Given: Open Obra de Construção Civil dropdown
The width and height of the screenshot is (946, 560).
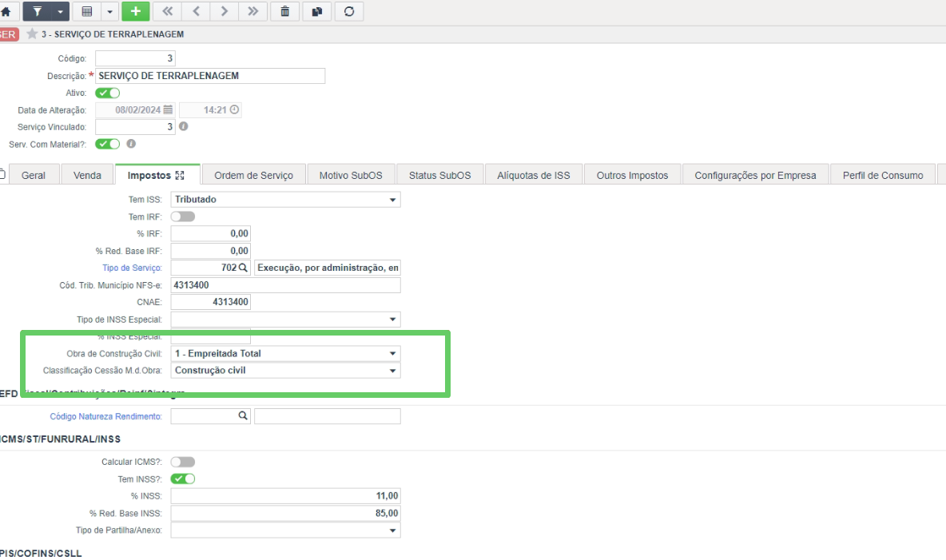Looking at the screenshot, I should 285,353.
